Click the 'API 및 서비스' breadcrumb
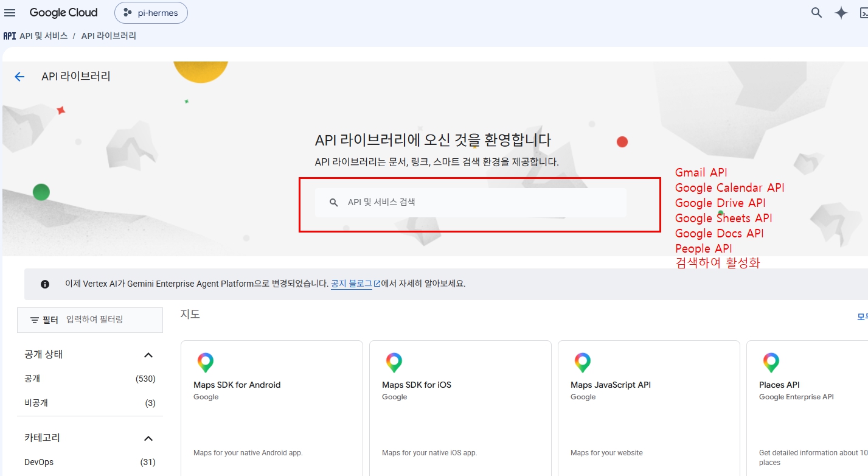868x476 pixels. (43, 36)
